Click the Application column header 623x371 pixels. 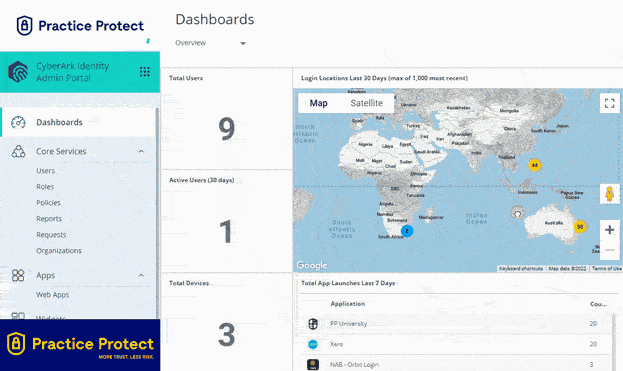pos(348,304)
